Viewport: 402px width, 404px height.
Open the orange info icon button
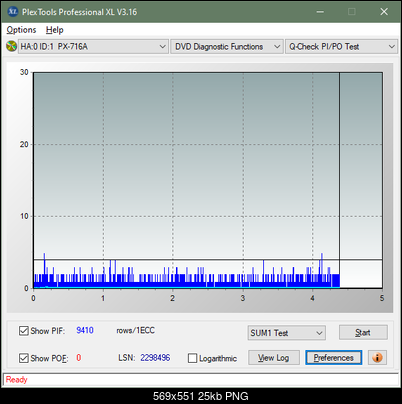[377, 358]
